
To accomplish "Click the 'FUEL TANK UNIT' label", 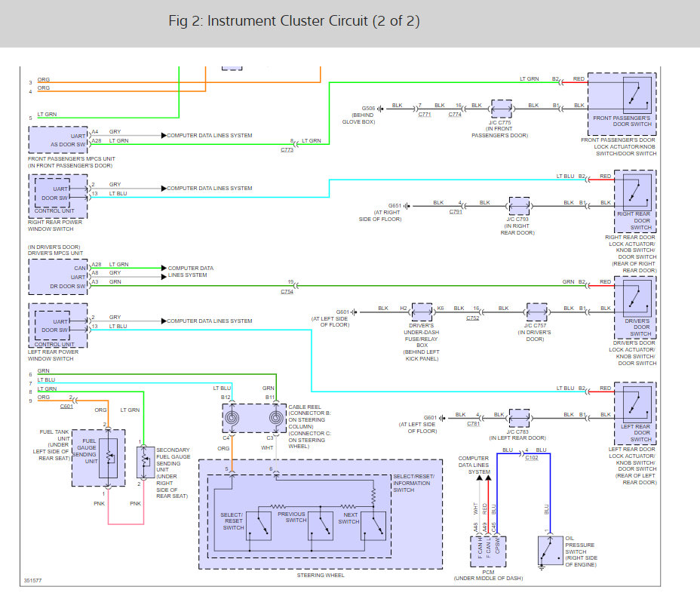I will point(54,435).
